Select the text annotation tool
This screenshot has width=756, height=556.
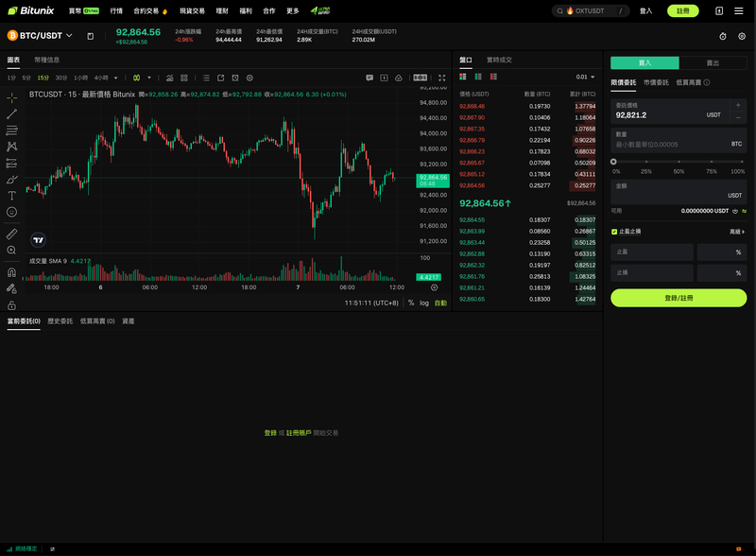click(x=12, y=196)
